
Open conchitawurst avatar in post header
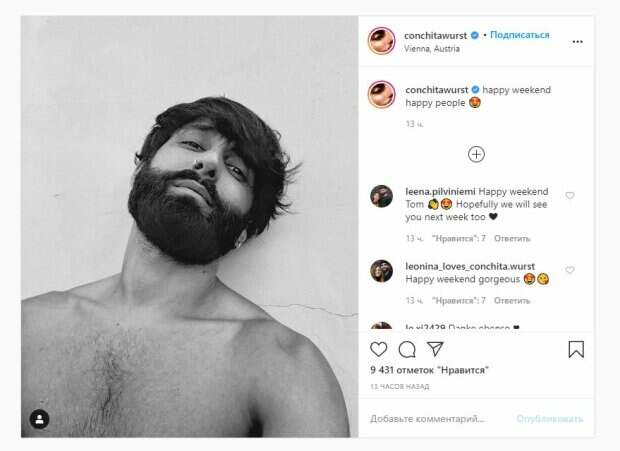click(x=381, y=40)
